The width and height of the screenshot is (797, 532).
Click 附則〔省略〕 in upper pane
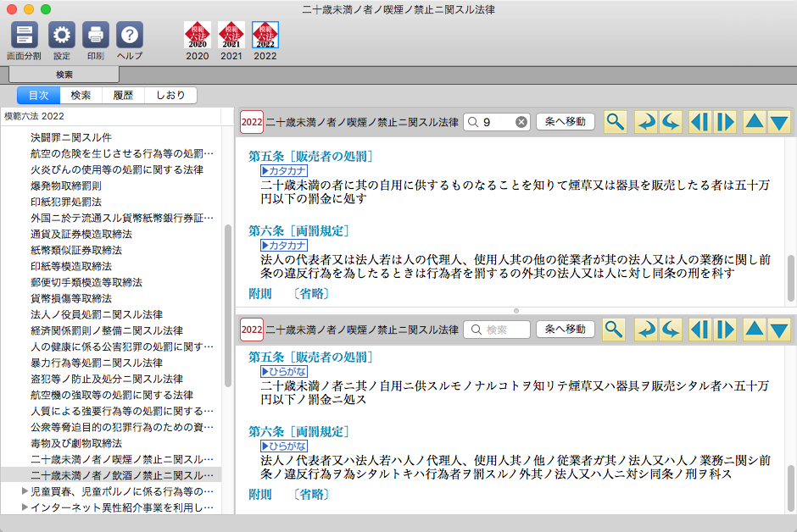click(289, 294)
